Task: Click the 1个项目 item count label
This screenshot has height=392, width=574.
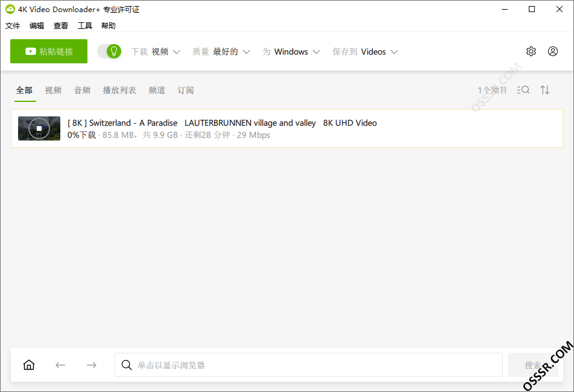Action: pyautogui.click(x=493, y=90)
